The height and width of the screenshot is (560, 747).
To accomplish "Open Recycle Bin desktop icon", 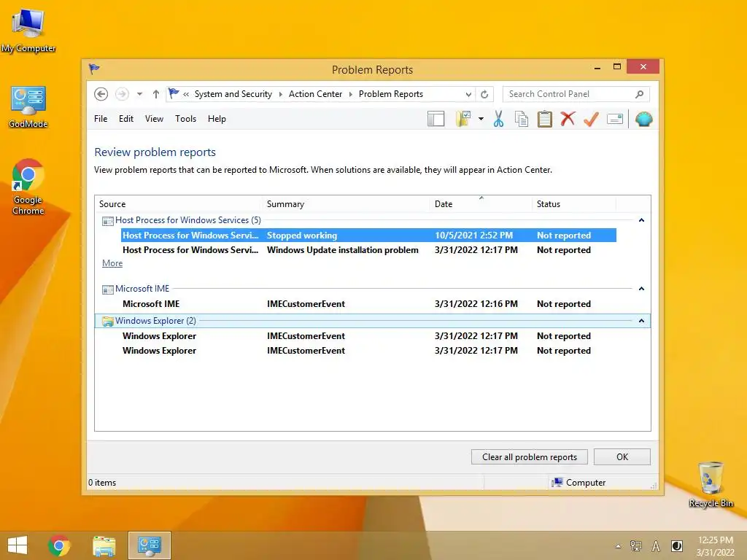I will [711, 484].
